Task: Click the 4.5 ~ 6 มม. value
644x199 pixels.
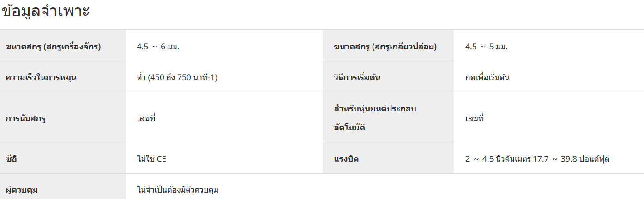Action: [158, 47]
